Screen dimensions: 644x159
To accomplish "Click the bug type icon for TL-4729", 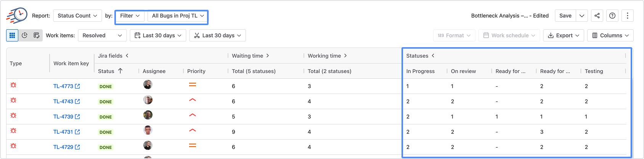I will [13, 146].
